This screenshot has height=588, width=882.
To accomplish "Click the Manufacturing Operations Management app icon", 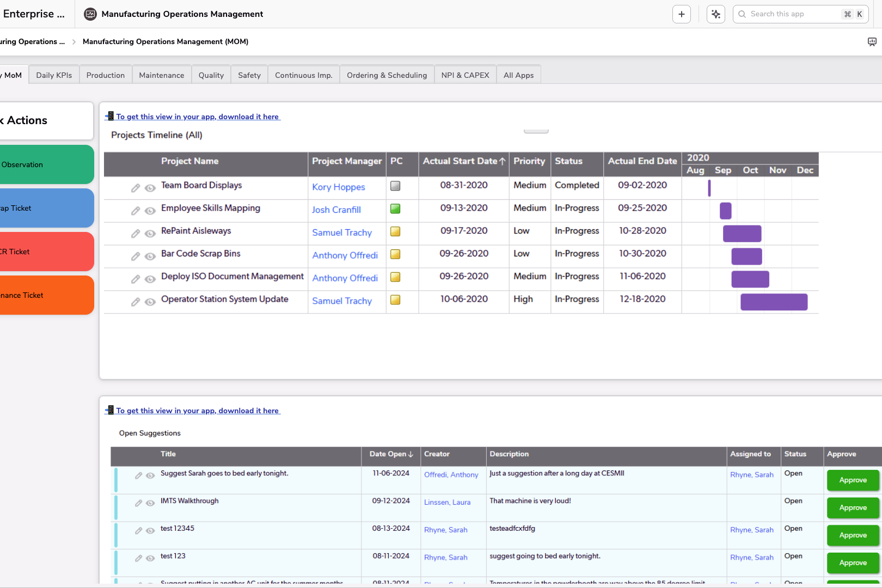I will 90,14.
